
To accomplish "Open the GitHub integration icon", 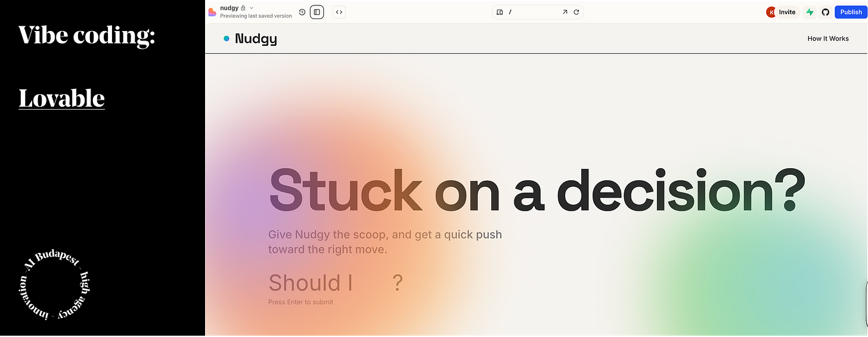I will [826, 12].
